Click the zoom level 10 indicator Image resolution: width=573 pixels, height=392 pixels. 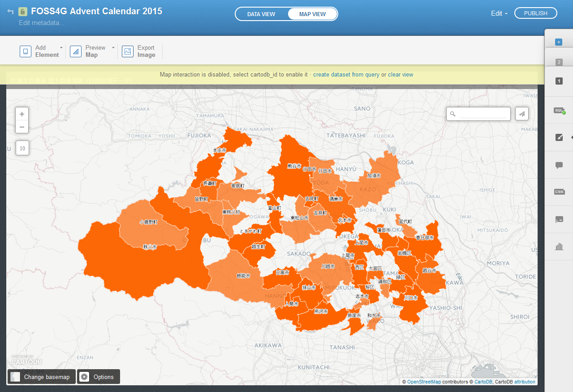coord(22,148)
